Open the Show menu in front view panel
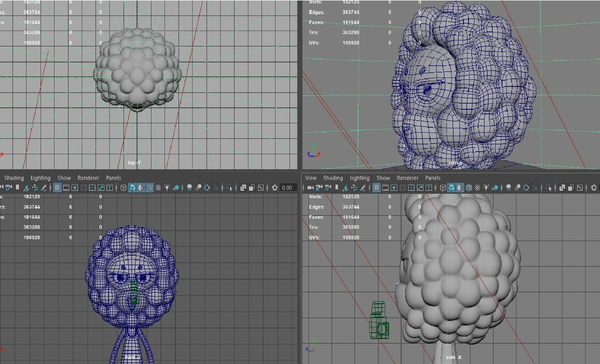Viewport: 600px width, 364px height. tap(64, 178)
